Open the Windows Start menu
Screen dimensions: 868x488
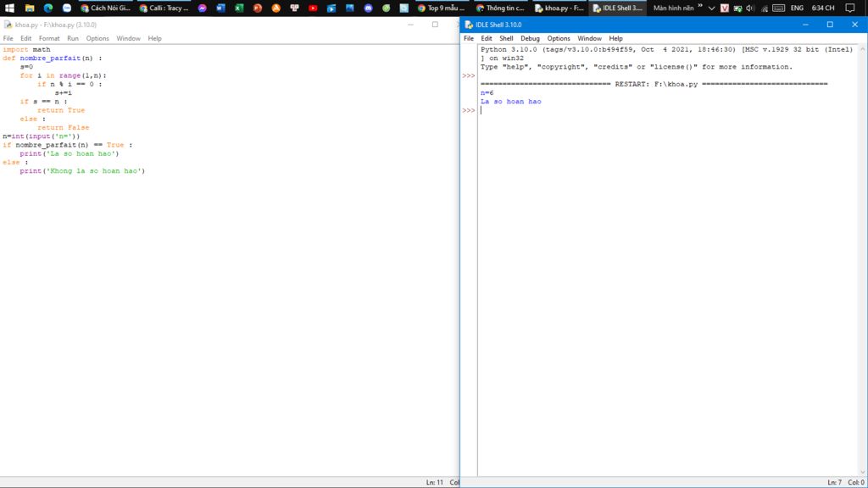point(9,8)
